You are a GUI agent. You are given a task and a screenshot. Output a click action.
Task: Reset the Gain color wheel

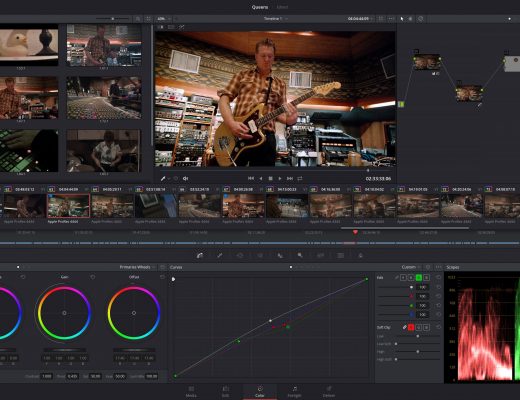click(x=93, y=277)
